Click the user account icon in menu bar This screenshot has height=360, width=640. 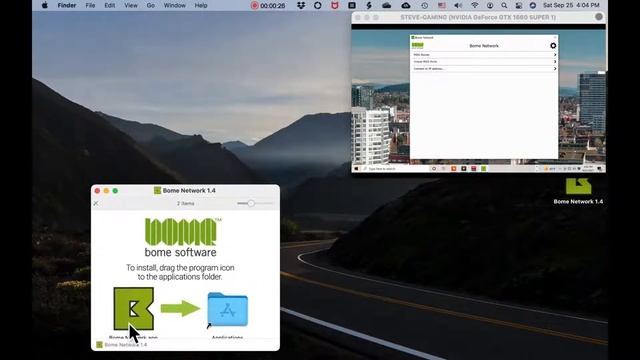[490, 5]
